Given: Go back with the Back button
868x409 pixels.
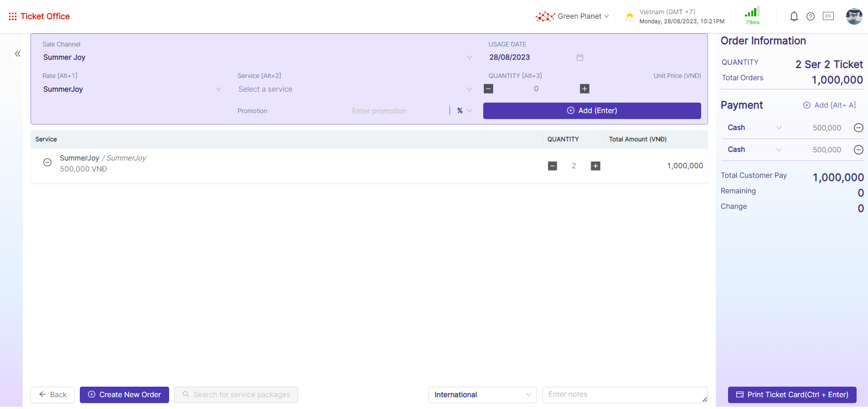Looking at the screenshot, I should (53, 395).
